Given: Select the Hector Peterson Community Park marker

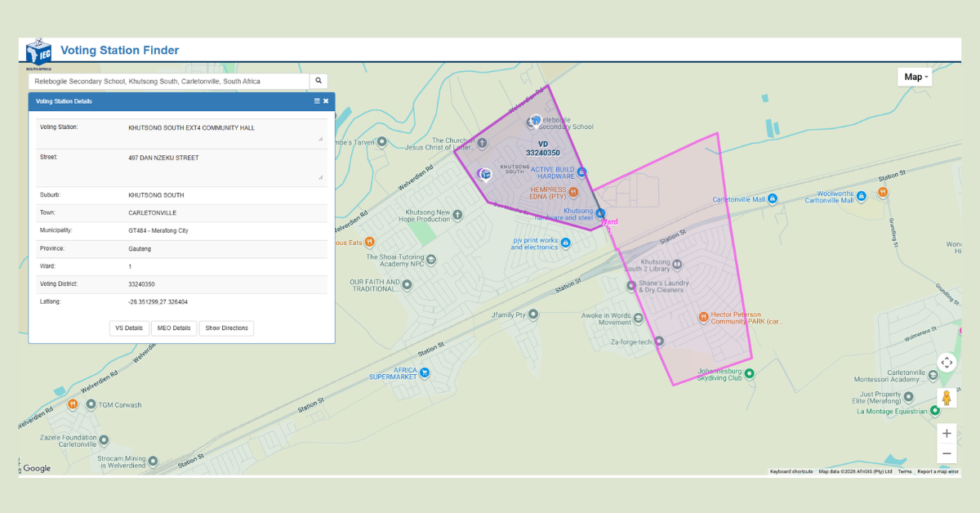Looking at the screenshot, I should click(703, 317).
